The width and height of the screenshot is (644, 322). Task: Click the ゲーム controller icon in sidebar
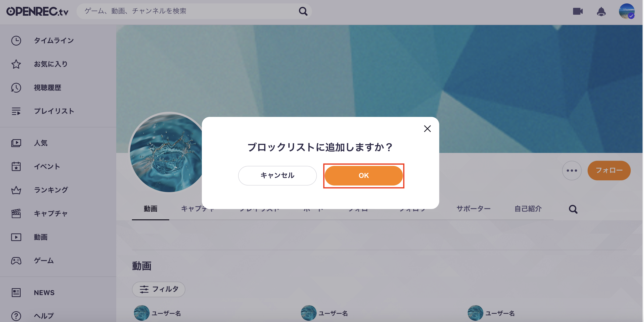click(16, 260)
